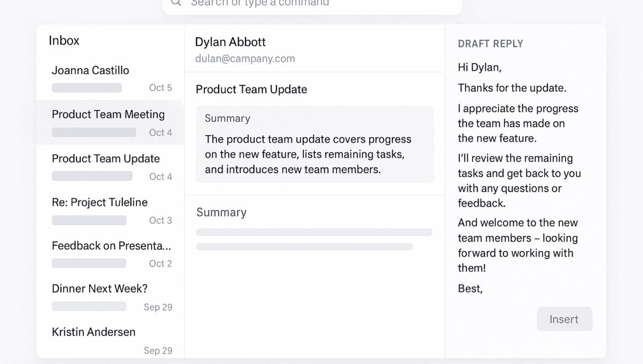
Task: Click the "Hi Dylan," greeting in the draft
Action: pos(479,68)
